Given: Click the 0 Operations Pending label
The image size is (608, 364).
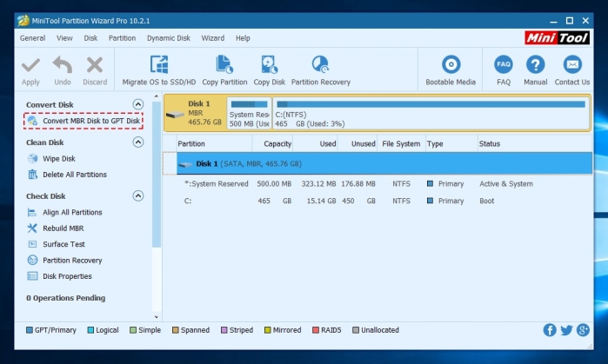Looking at the screenshot, I should [x=65, y=298].
